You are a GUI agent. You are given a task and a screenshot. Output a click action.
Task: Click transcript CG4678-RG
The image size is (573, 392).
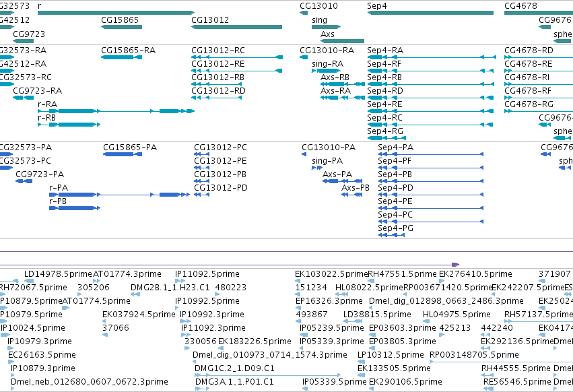point(539,111)
